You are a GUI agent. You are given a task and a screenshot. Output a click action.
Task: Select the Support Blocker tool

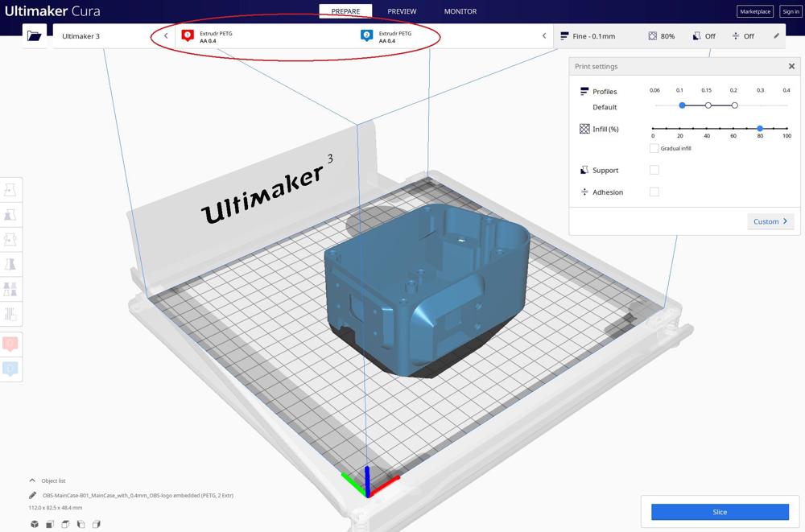coord(10,313)
